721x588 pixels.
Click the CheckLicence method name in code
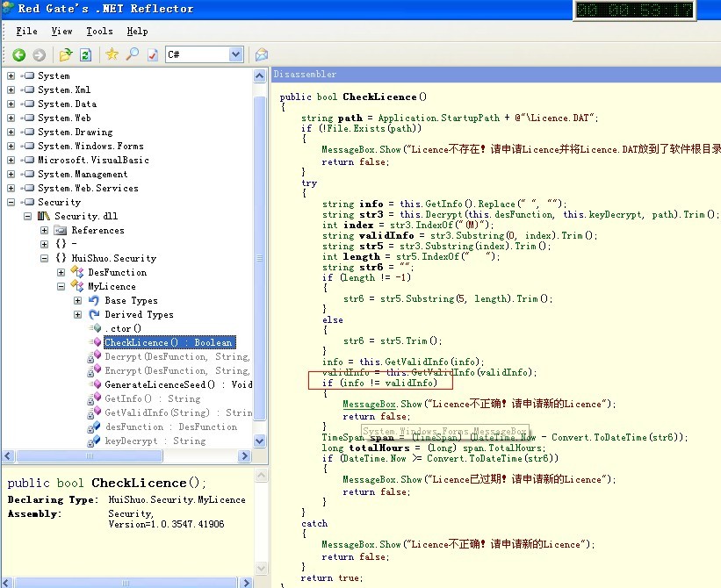pos(379,97)
